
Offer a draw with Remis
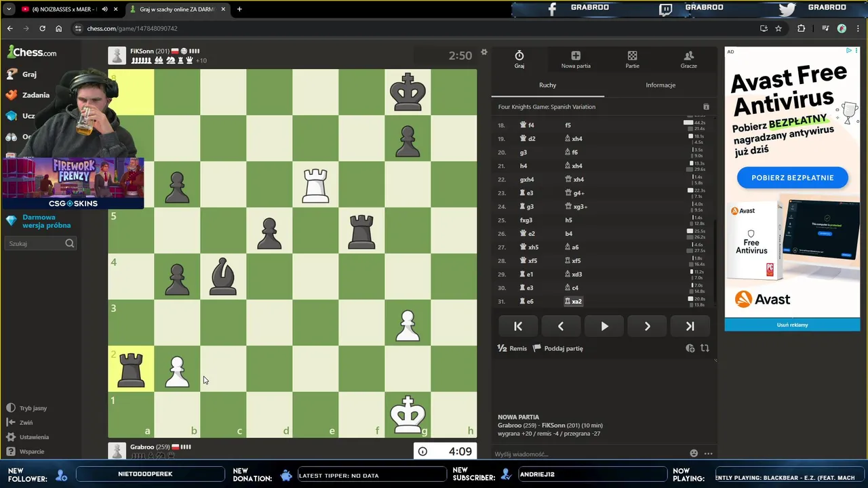tap(512, 348)
